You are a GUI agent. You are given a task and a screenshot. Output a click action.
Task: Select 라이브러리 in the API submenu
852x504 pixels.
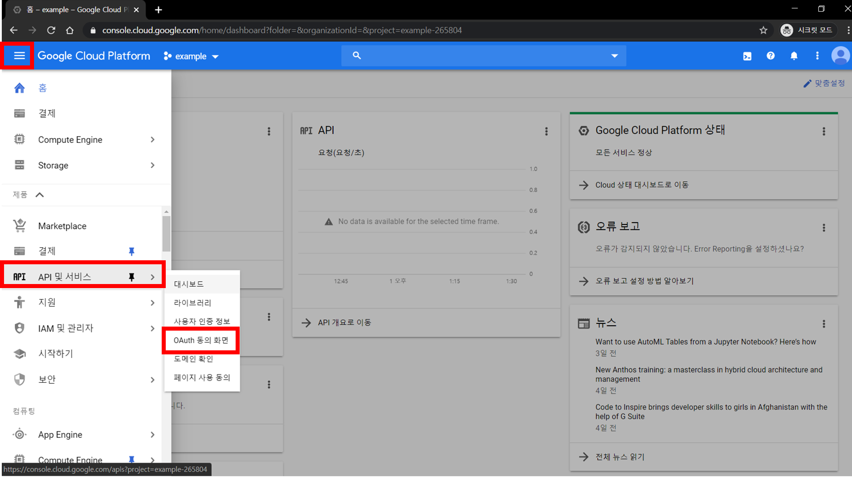pos(202,303)
